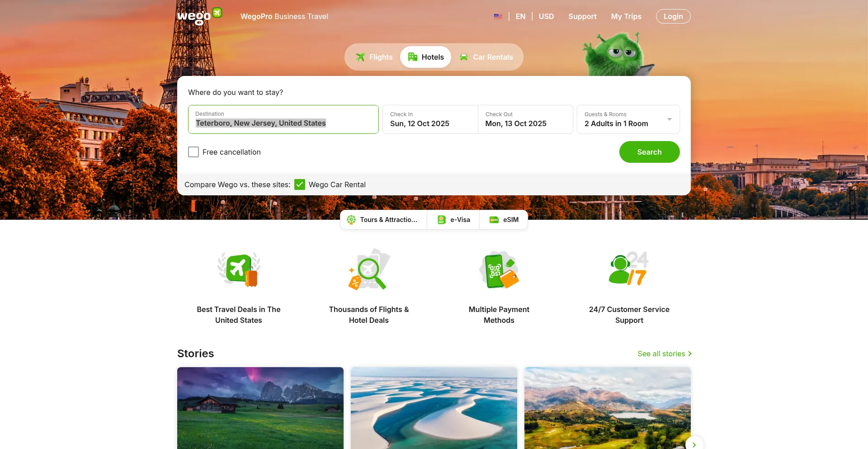Click the Search button
This screenshot has height=449, width=868.
click(x=650, y=152)
